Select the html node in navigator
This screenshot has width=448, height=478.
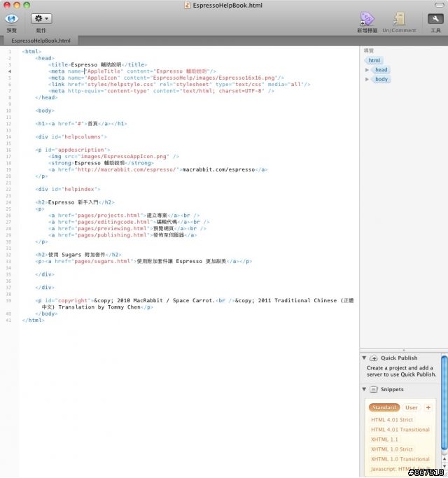(x=374, y=60)
